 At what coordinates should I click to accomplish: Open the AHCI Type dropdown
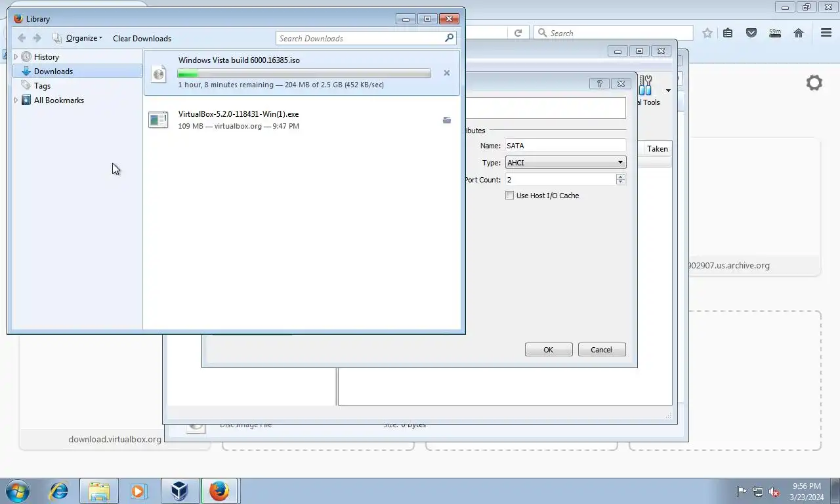(565, 163)
